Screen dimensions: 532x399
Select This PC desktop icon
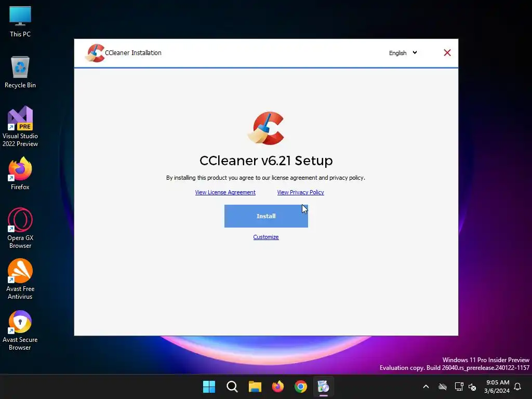coord(20,21)
